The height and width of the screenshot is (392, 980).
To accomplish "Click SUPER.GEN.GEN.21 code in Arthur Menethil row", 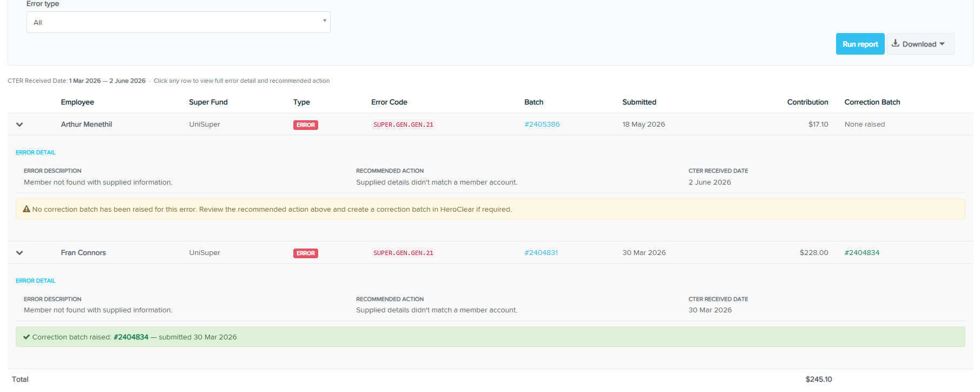I will [x=403, y=125].
